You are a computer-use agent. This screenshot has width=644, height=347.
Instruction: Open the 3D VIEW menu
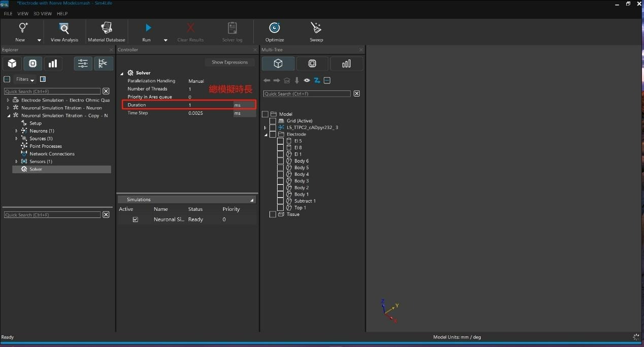(x=43, y=14)
